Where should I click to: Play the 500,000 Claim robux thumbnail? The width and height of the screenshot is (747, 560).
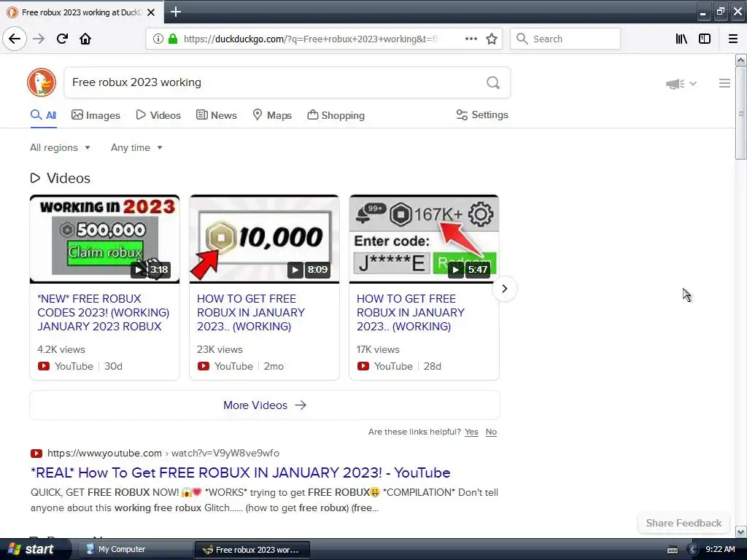(x=105, y=238)
